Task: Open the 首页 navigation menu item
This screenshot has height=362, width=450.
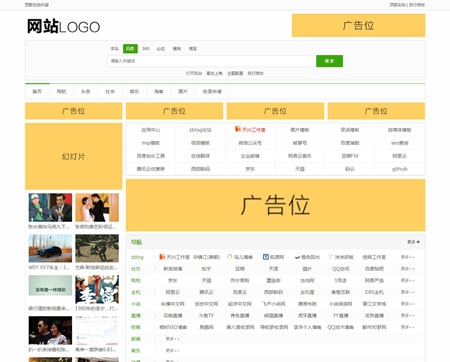Action: click(x=37, y=91)
